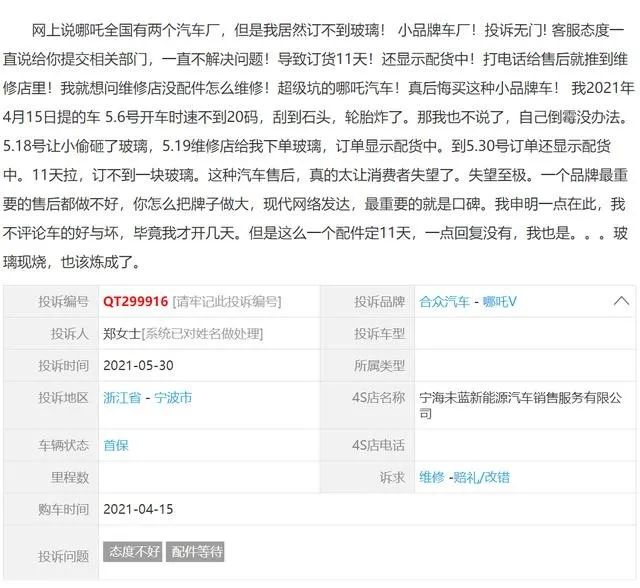The image size is (640, 588).
Task: Select complainant name 郑女士
Action: (122, 334)
